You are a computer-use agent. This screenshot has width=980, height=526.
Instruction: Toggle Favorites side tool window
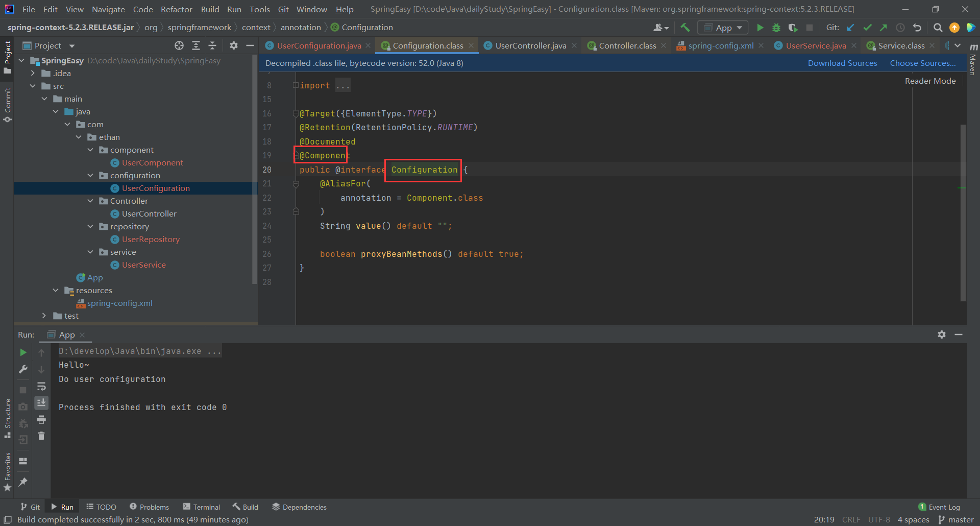click(7, 471)
